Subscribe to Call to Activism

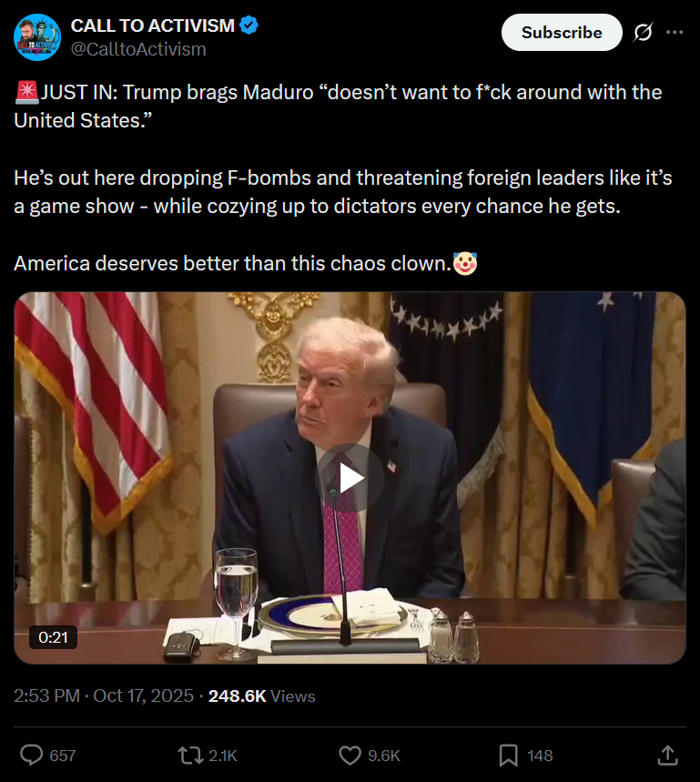click(x=562, y=33)
